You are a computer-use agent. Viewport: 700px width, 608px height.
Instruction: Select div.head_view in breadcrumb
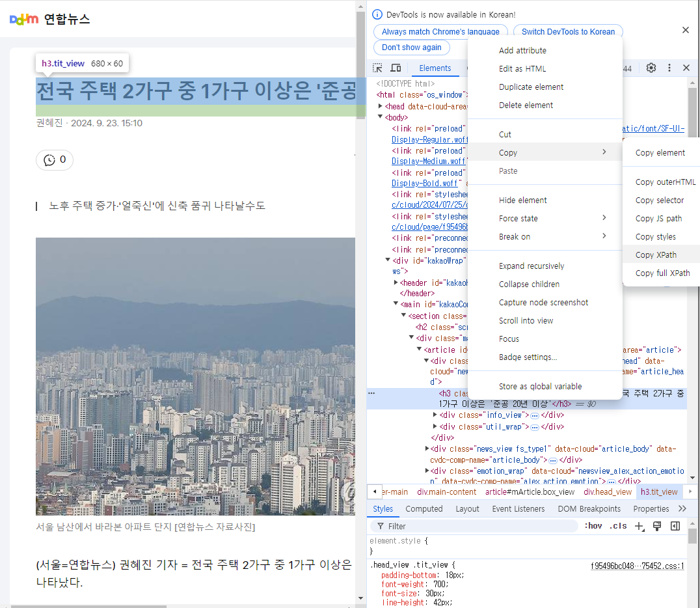(608, 492)
